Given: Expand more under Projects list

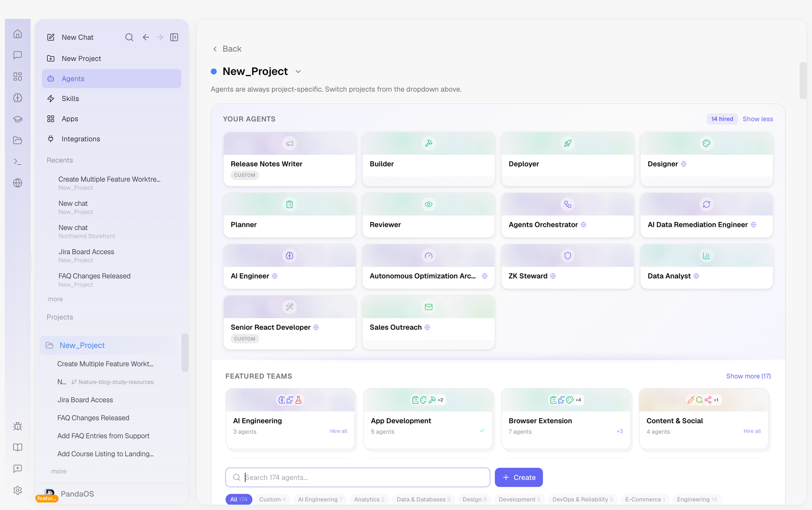Looking at the screenshot, I should click(59, 471).
